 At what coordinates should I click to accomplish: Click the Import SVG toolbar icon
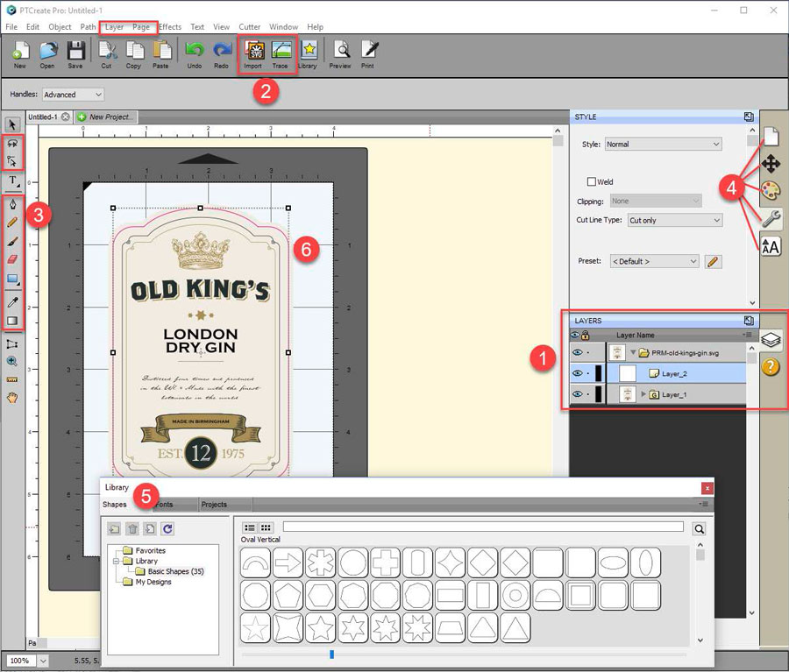tap(253, 54)
